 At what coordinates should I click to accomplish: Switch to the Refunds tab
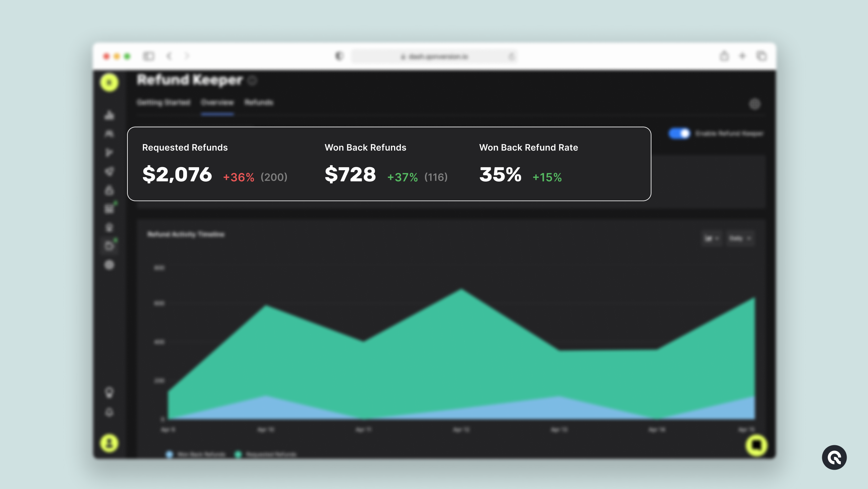(x=259, y=102)
